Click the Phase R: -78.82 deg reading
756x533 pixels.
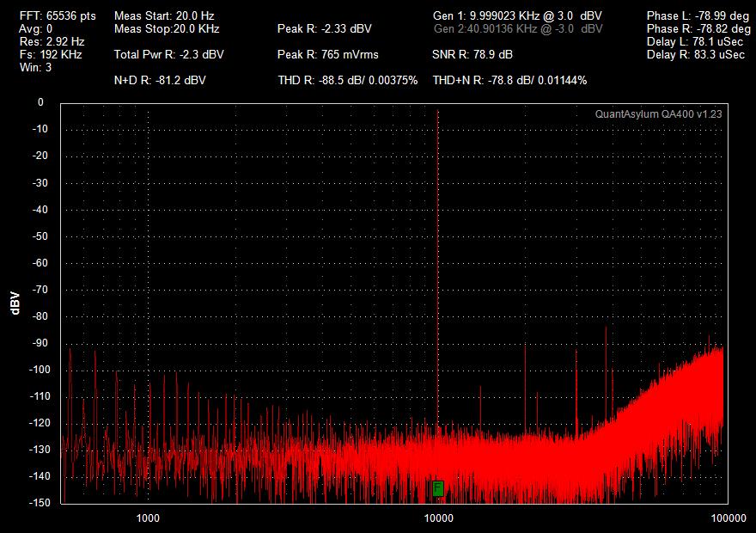click(x=698, y=29)
